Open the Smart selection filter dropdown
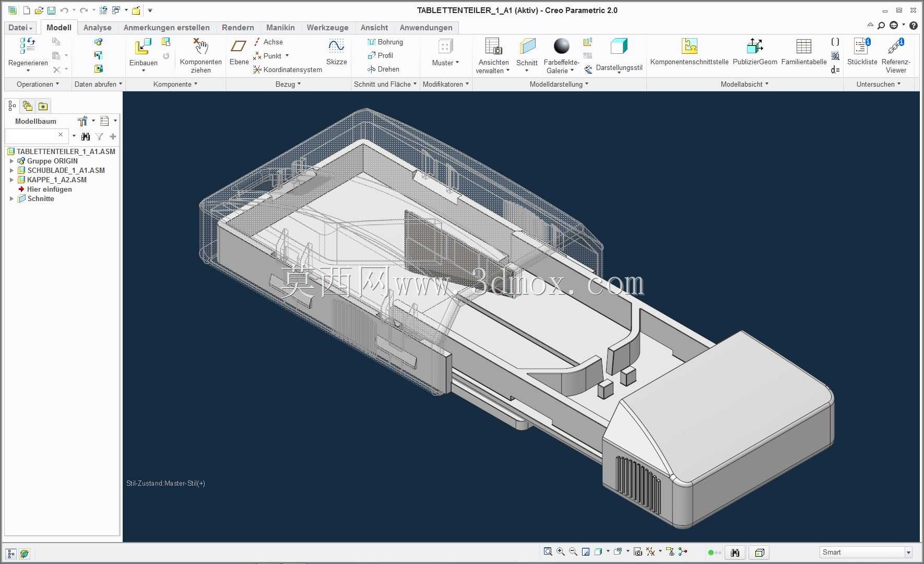 (866, 552)
